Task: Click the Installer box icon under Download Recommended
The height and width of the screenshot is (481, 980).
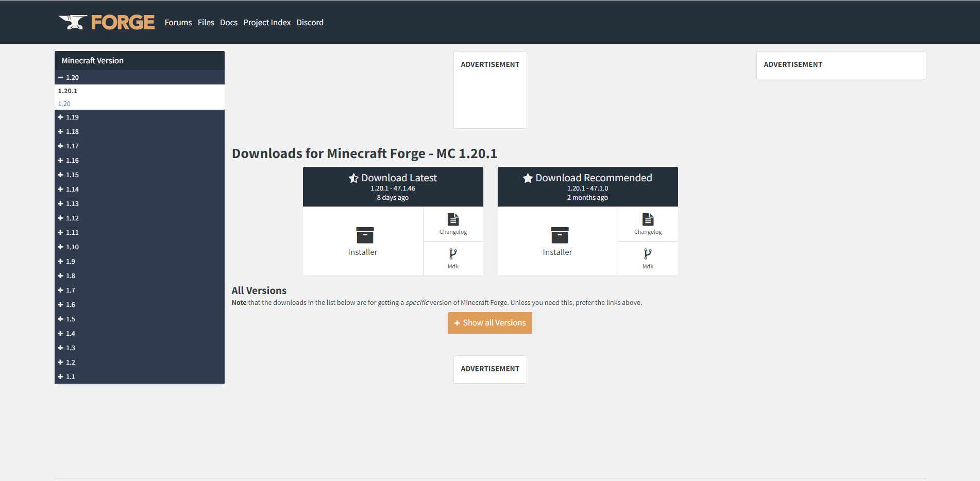Action: pyautogui.click(x=560, y=235)
